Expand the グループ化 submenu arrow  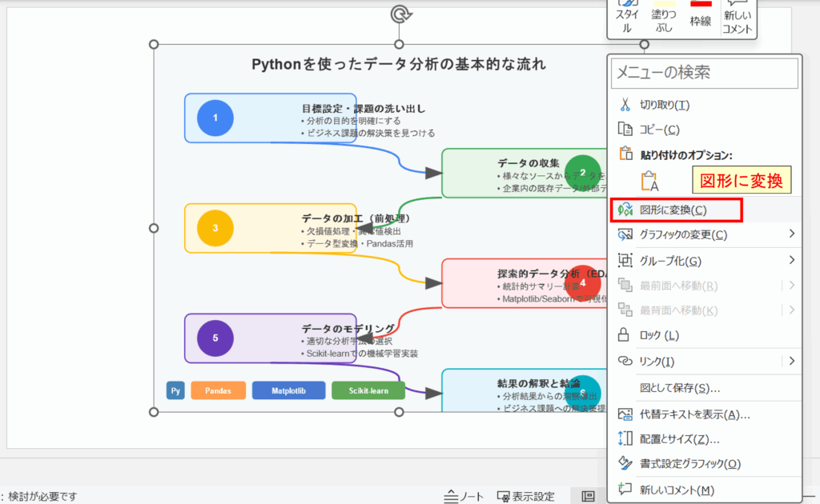tap(792, 260)
